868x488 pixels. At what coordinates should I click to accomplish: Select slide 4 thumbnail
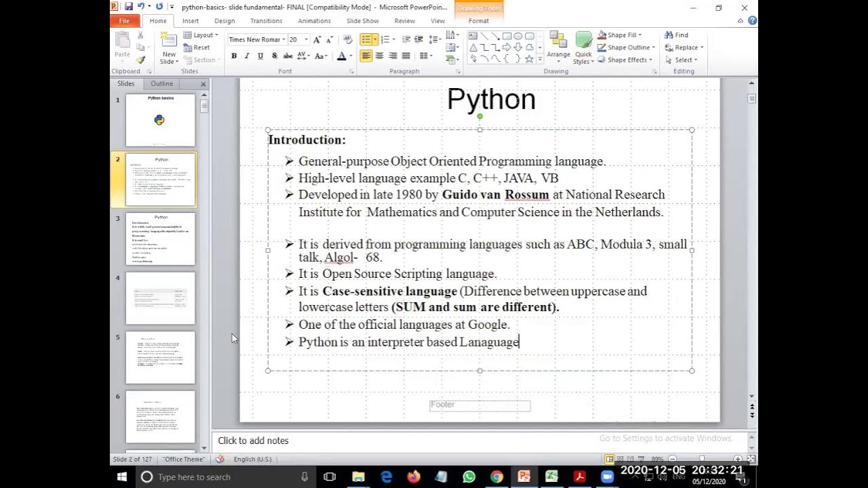point(161,298)
